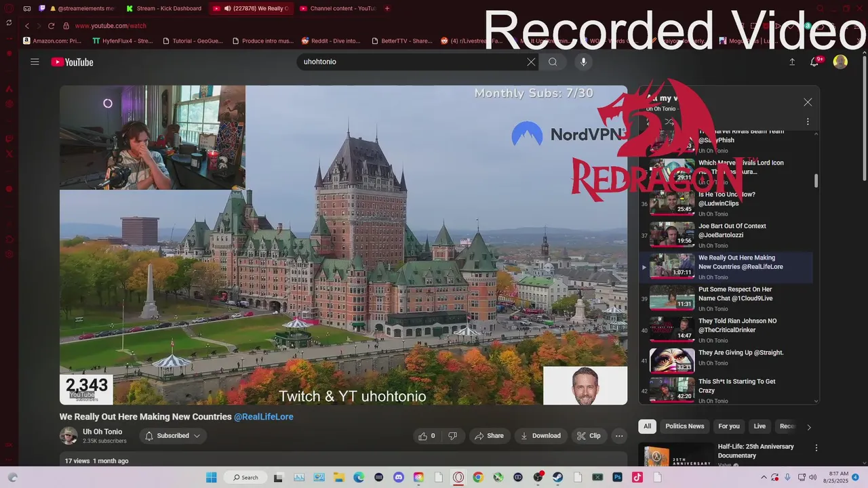Dislike the video with thumbs down

pyautogui.click(x=452, y=436)
